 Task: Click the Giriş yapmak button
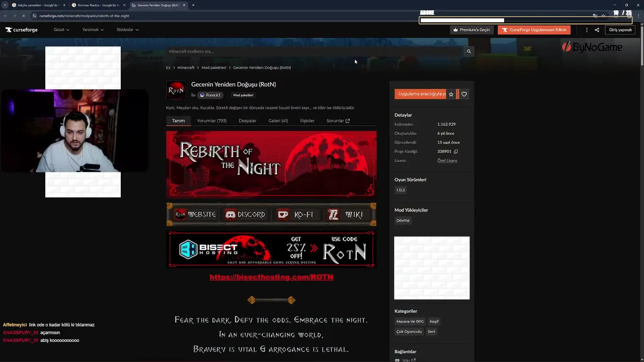[x=620, y=30]
